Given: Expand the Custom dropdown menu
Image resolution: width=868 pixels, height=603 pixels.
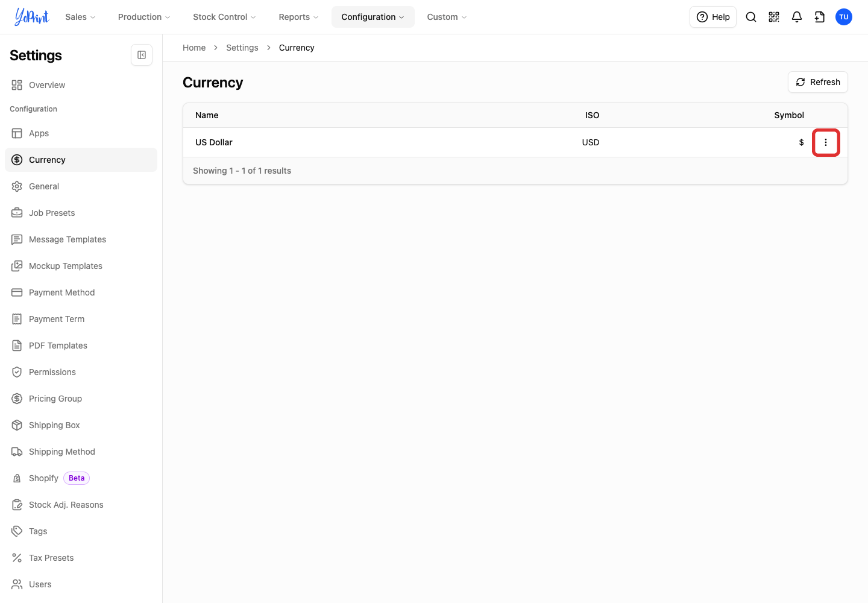Looking at the screenshot, I should (447, 17).
